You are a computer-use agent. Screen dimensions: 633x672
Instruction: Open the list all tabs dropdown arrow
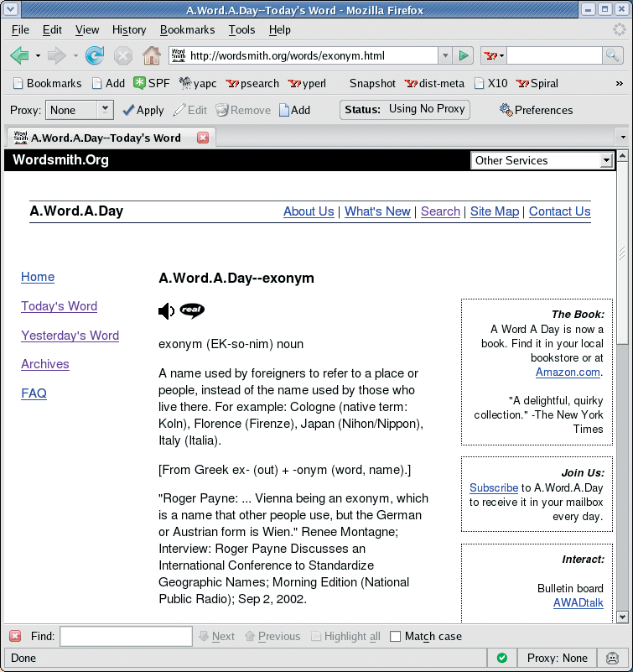[x=623, y=137]
